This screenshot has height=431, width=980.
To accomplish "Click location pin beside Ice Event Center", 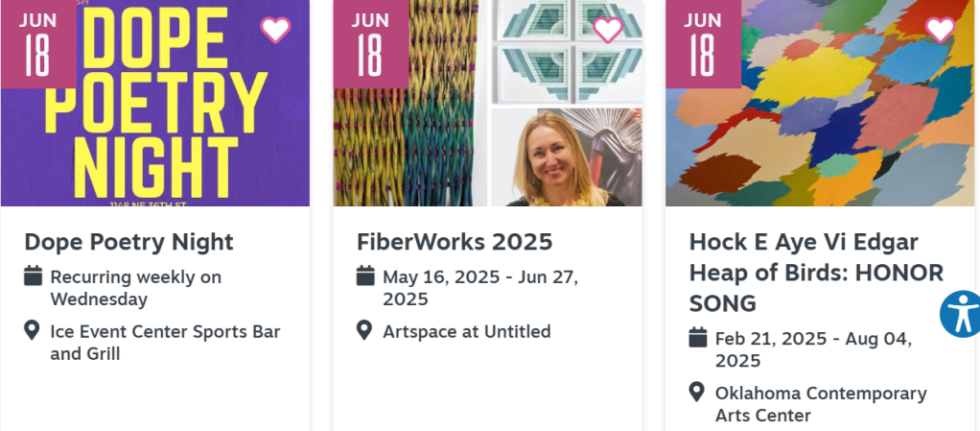I will (33, 331).
